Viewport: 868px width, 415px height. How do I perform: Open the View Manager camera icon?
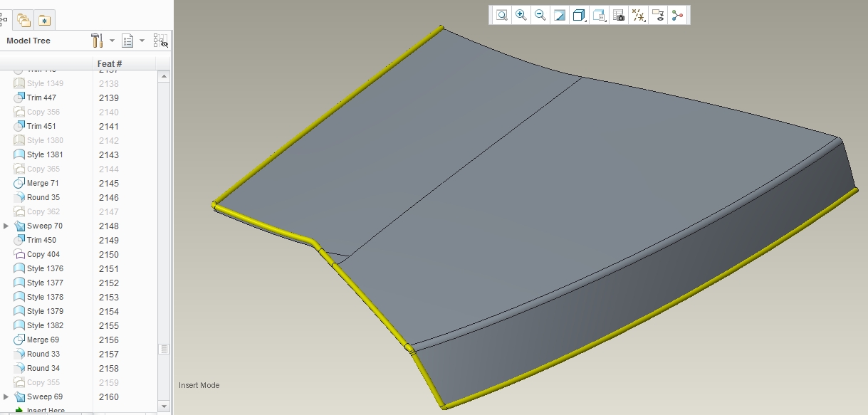(619, 15)
